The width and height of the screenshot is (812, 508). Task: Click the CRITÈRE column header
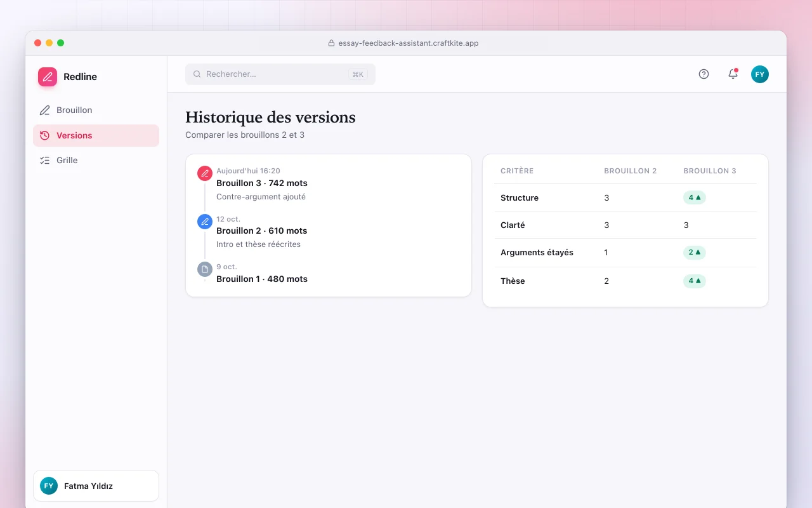[517, 171]
